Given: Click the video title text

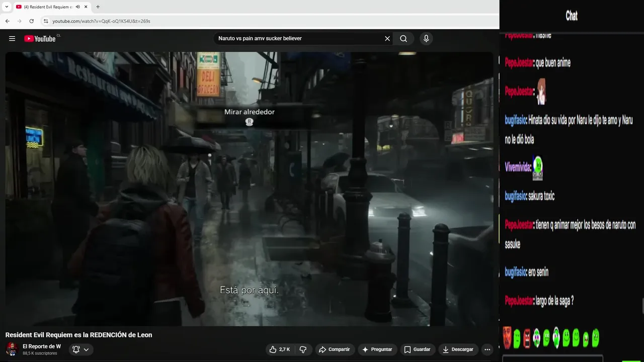Looking at the screenshot, I should (78, 335).
